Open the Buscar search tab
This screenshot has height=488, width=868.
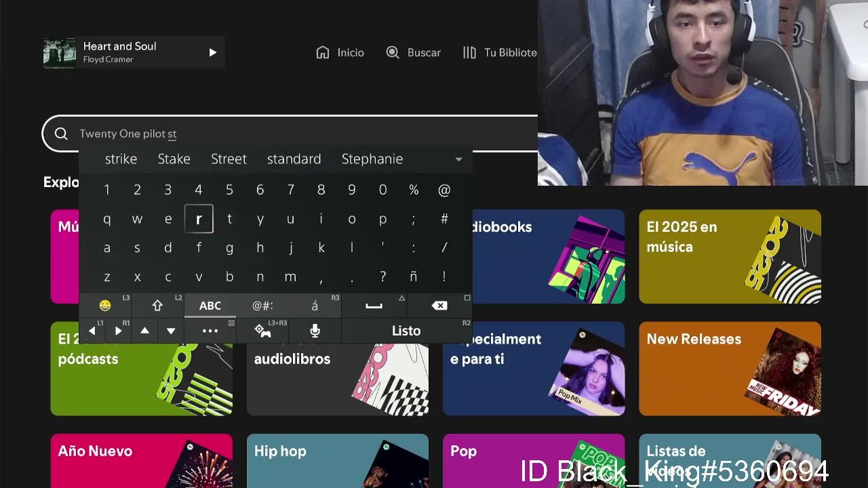pos(414,52)
